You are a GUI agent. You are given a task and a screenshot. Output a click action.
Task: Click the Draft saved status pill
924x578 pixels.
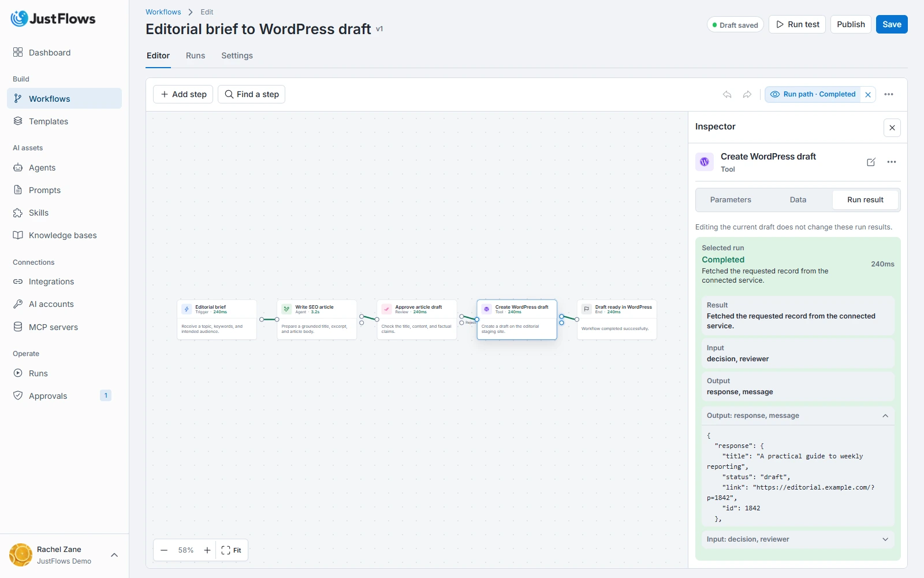(x=735, y=25)
